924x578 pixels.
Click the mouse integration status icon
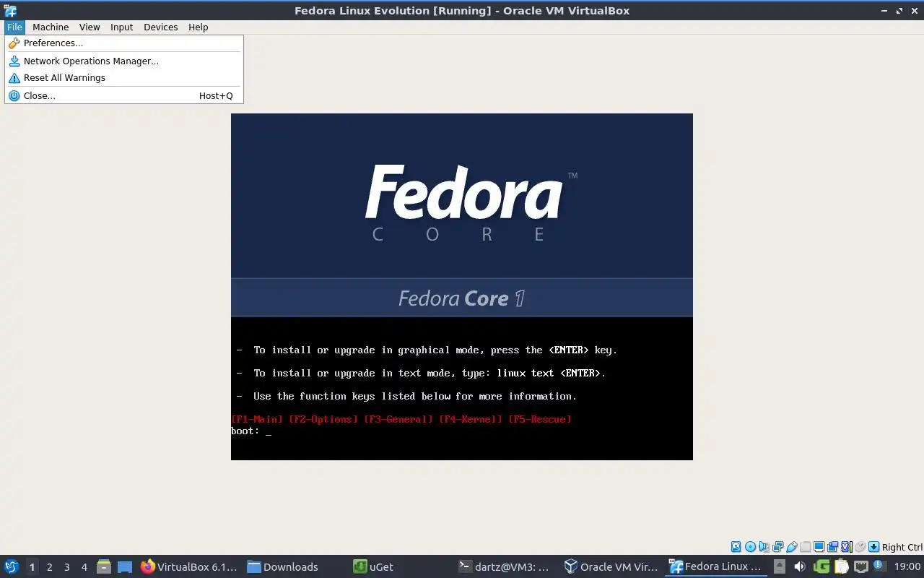click(x=860, y=547)
